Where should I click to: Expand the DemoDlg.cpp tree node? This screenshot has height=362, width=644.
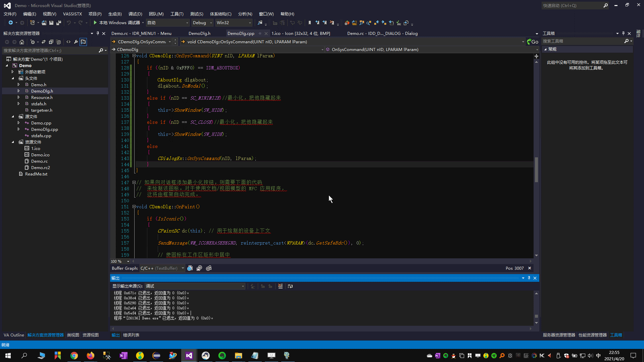[x=18, y=129]
